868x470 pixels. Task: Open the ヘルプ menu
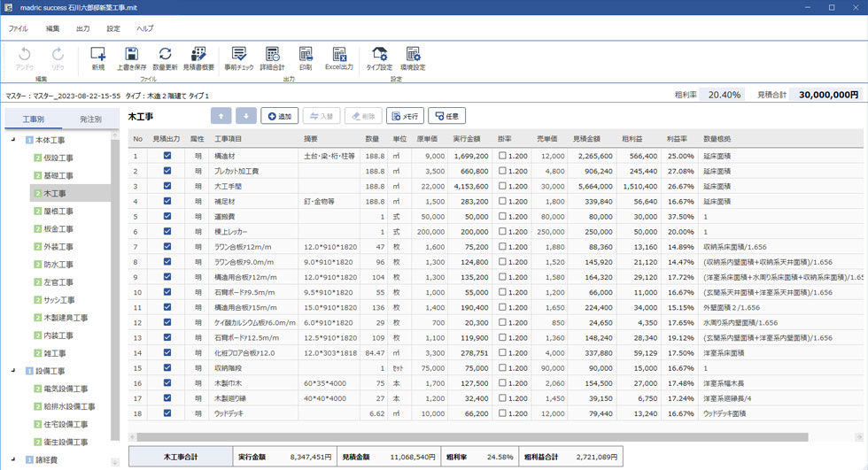coord(145,28)
